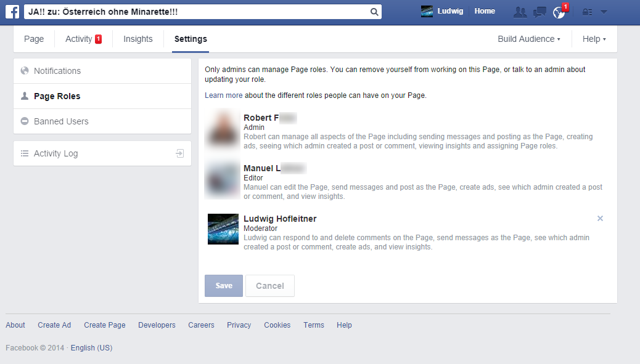Click Ludwig's profile picture in top bar
640x364 pixels.
point(427,12)
